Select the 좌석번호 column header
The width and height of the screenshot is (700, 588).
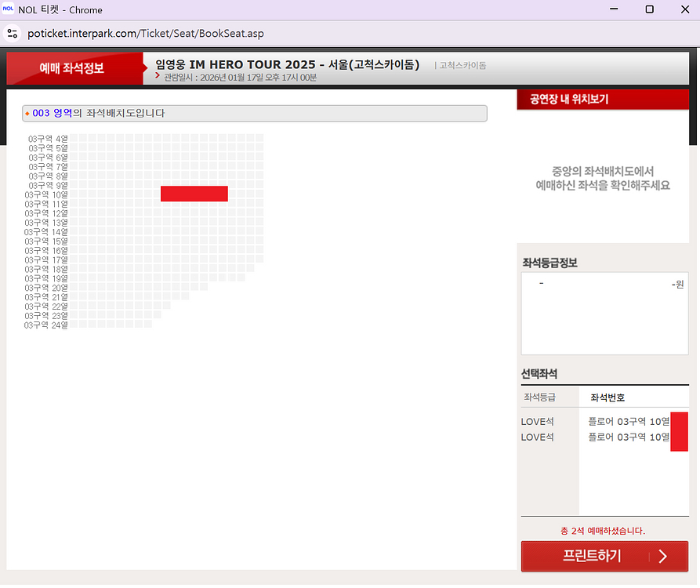pos(608,397)
